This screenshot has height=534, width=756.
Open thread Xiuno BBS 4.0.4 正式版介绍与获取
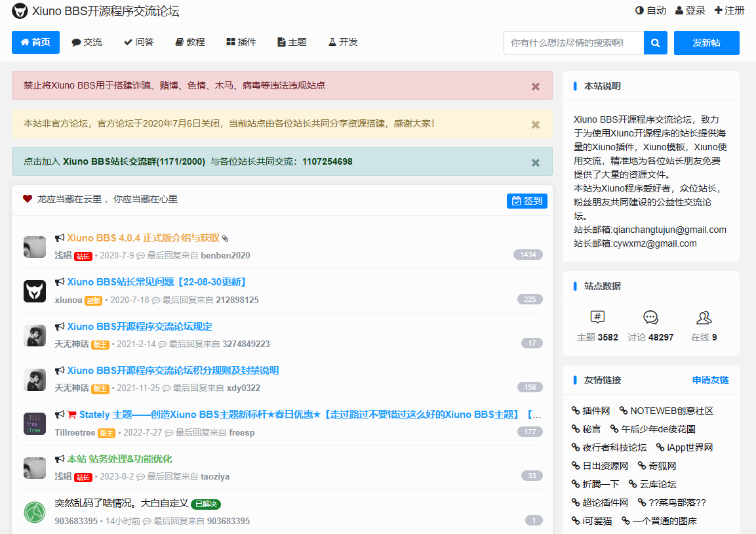(143, 238)
